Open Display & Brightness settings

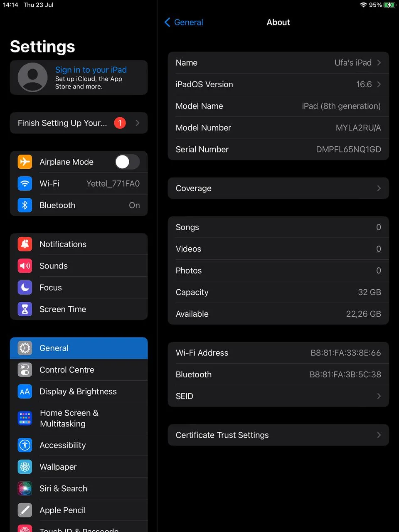point(79,391)
